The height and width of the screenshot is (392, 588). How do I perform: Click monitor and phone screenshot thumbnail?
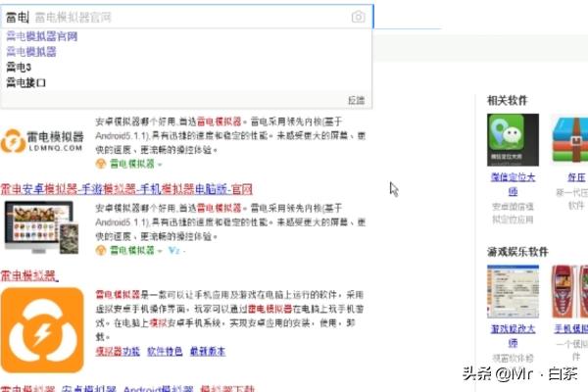(42, 227)
